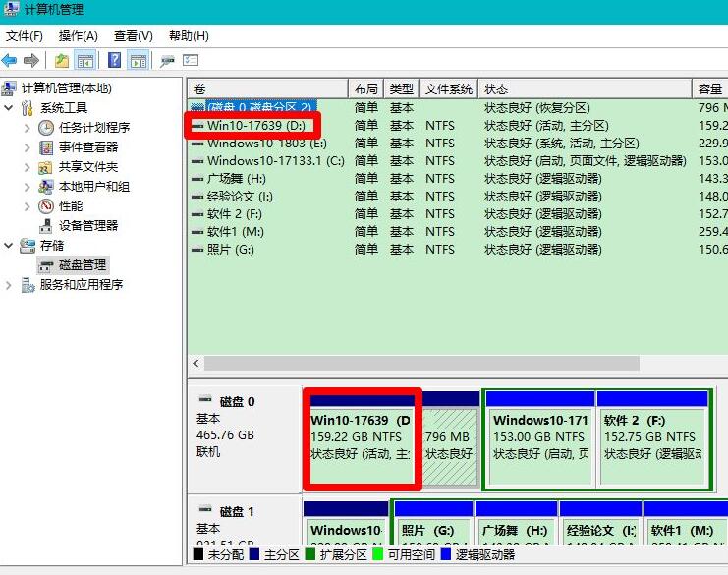Click the drive icon beside 广场舞 (H:)
Screen dimensions: 728x575
click(197, 179)
